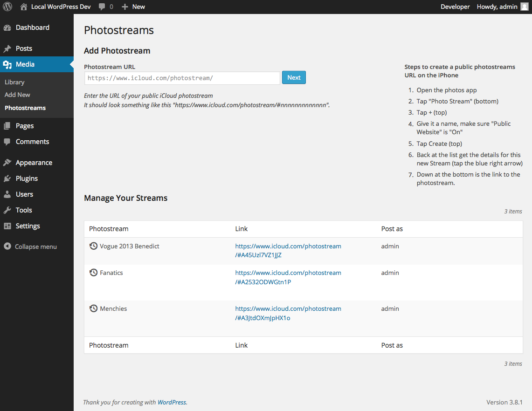The image size is (532, 411).
Task: Open the Dashboard menu
Action: pos(32,27)
